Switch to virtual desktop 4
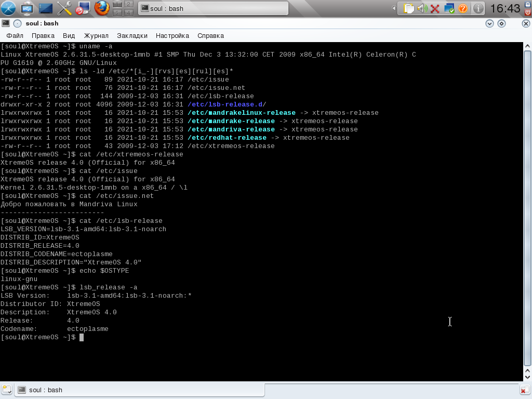 pyautogui.click(x=129, y=12)
